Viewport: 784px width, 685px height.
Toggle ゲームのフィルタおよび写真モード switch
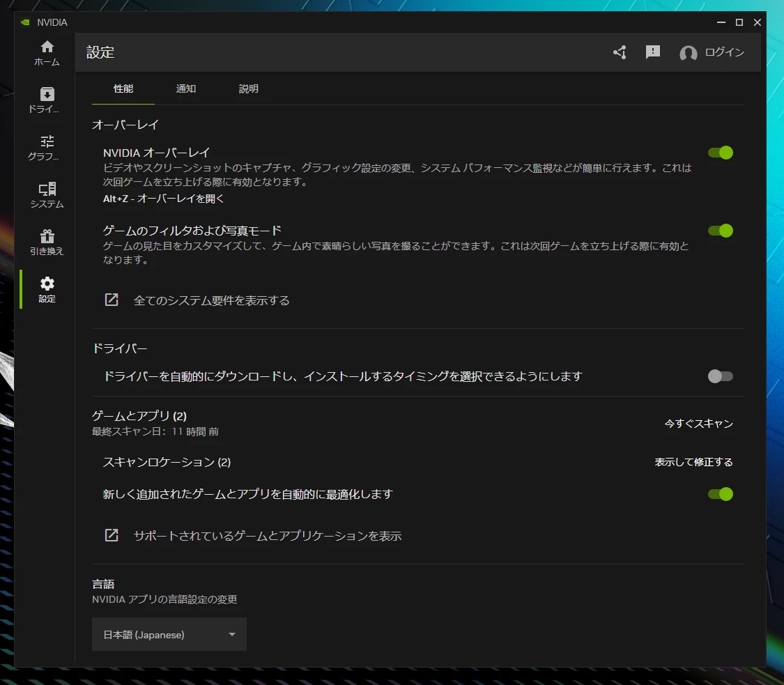pos(721,231)
